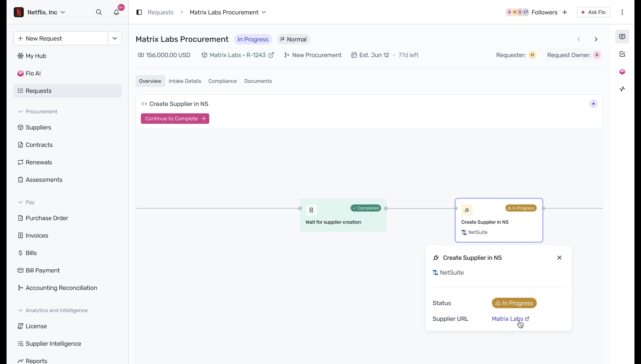Open the In Progress status pill in the header

pyautogui.click(x=253, y=39)
